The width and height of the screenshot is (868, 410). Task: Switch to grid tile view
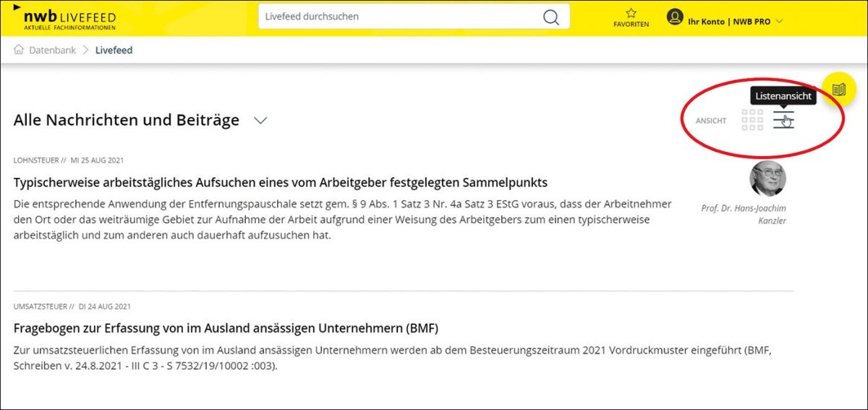click(752, 120)
